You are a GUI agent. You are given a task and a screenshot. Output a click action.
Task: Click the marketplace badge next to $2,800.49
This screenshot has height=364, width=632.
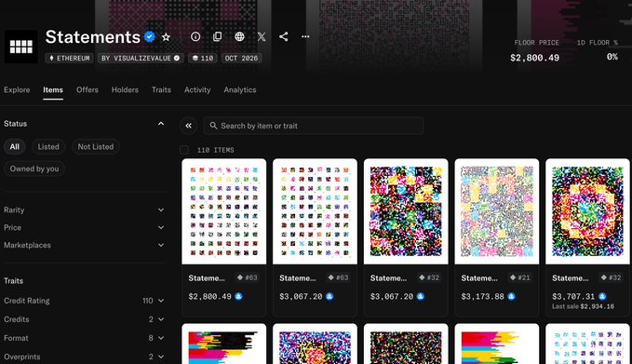pyautogui.click(x=238, y=296)
